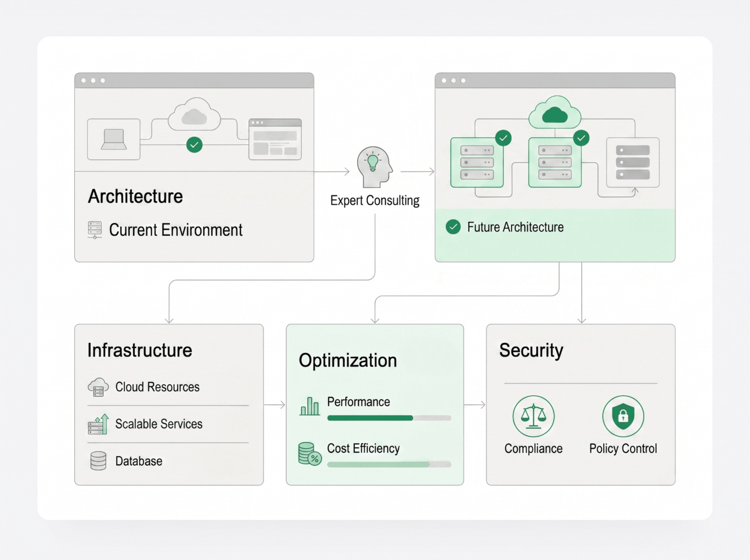Click the gray cloud in Architecture panel

click(194, 114)
